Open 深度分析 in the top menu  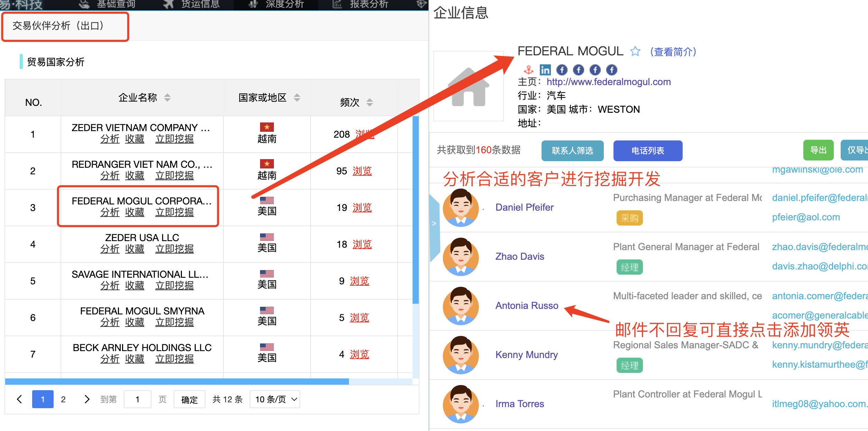[x=277, y=4]
